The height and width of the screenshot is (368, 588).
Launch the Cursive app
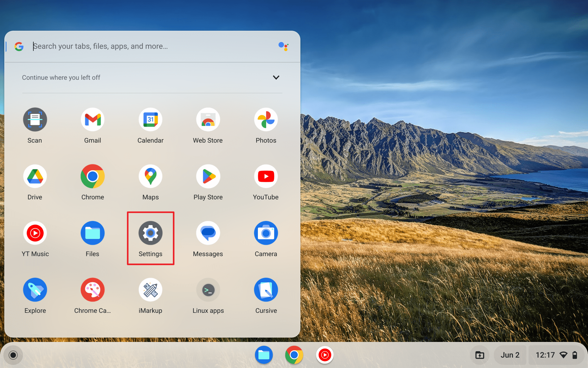266,290
